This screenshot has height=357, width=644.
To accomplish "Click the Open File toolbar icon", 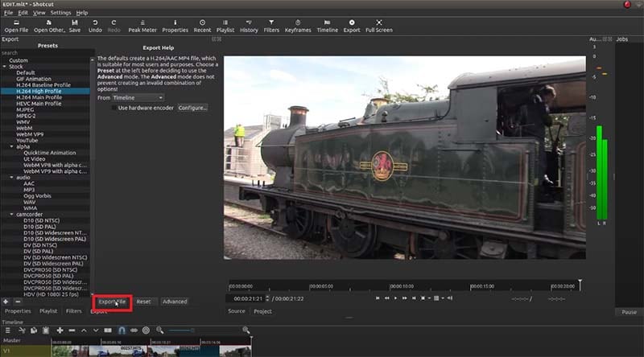I will click(16, 26).
